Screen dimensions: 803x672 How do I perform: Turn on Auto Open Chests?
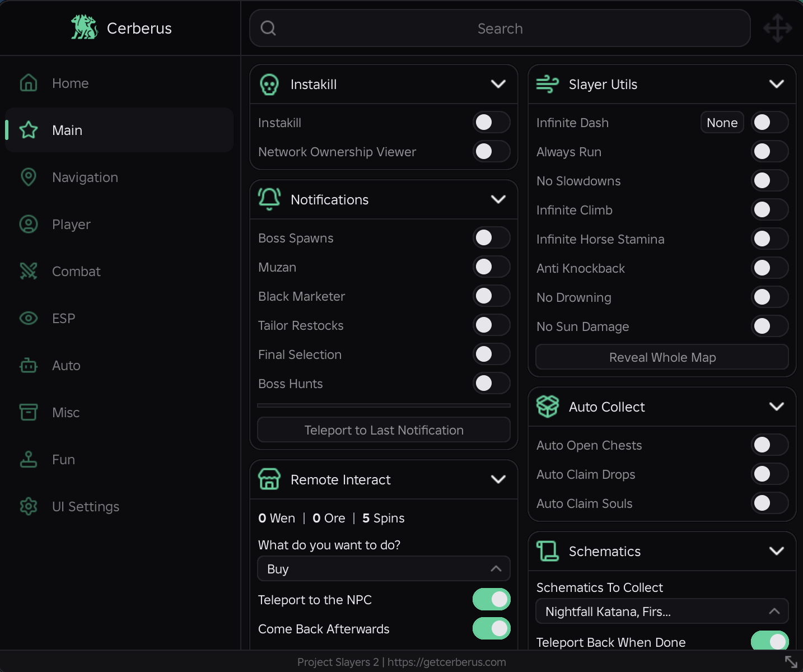(770, 445)
